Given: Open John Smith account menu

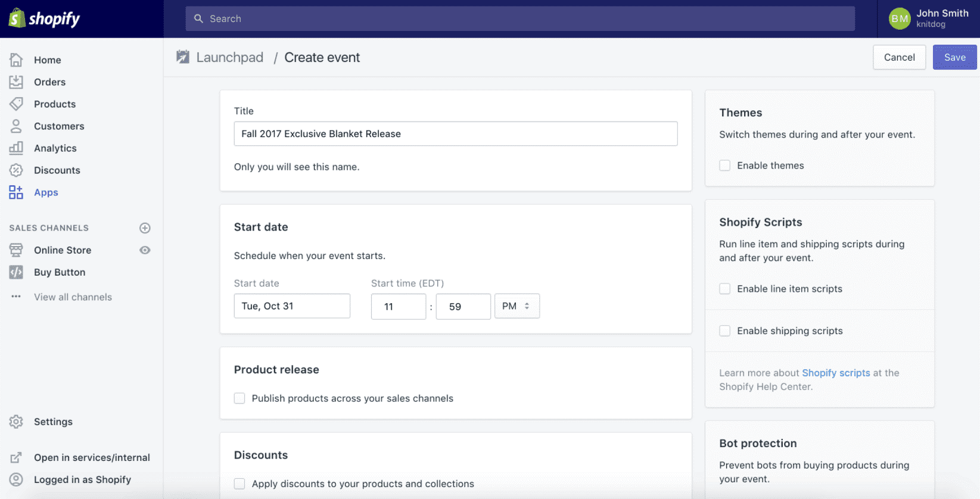Looking at the screenshot, I should coord(929,18).
